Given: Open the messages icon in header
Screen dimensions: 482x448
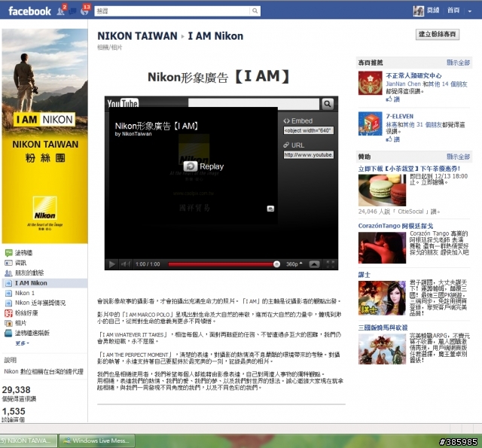Looking at the screenshot, I should pyautogui.click(x=73, y=11).
